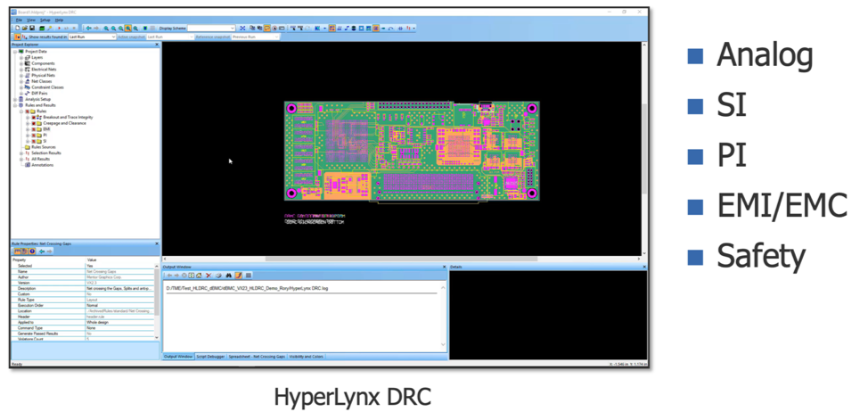
Task: Click the New document toolbar icon
Action: click(18, 28)
